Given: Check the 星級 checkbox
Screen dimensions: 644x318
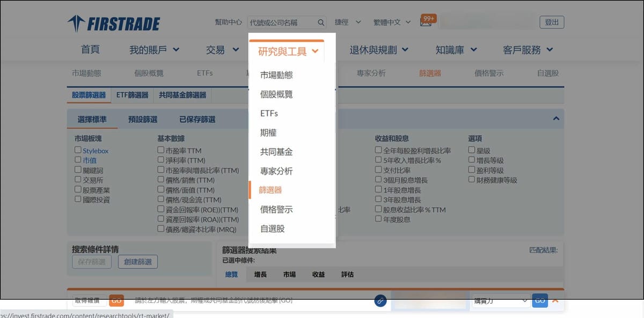Looking at the screenshot, I should (x=472, y=150).
